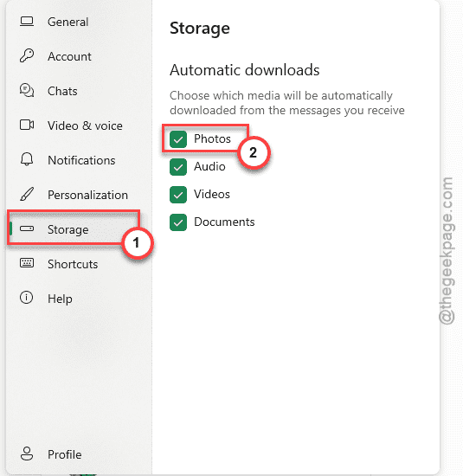The width and height of the screenshot is (463, 476).
Task: Switch to Account settings
Action: (69, 56)
